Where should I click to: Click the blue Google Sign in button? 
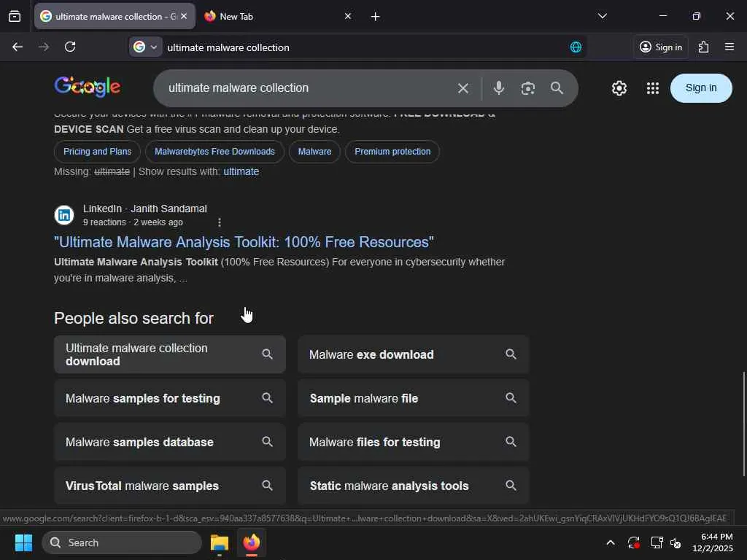(701, 88)
